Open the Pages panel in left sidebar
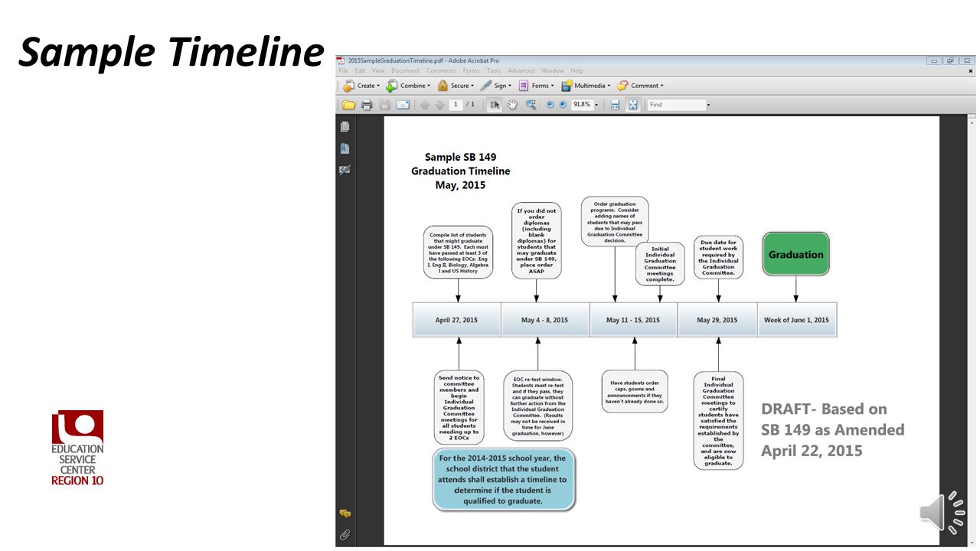Viewport: 980px width, 551px height. (345, 127)
